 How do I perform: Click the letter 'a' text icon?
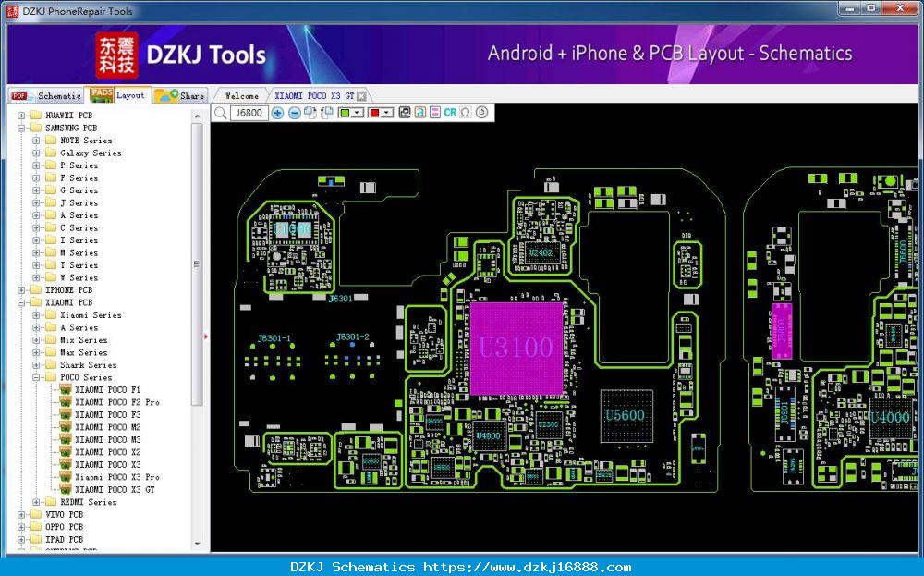419,113
